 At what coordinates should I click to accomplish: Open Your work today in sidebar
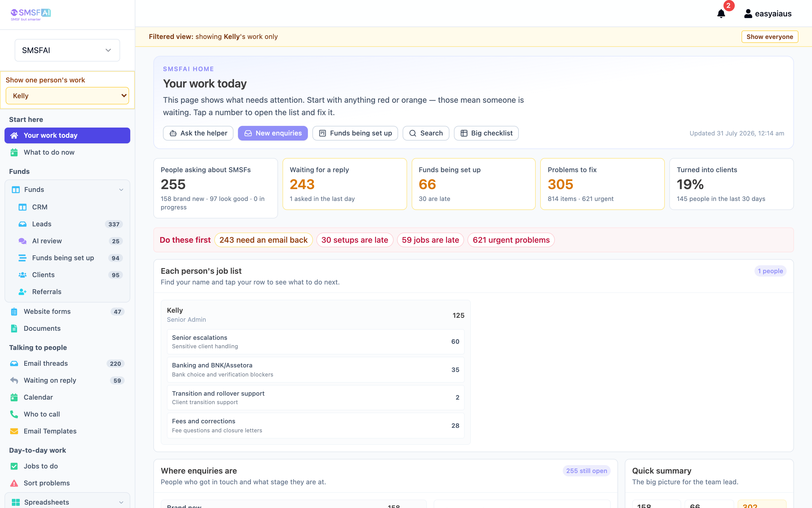tap(67, 135)
